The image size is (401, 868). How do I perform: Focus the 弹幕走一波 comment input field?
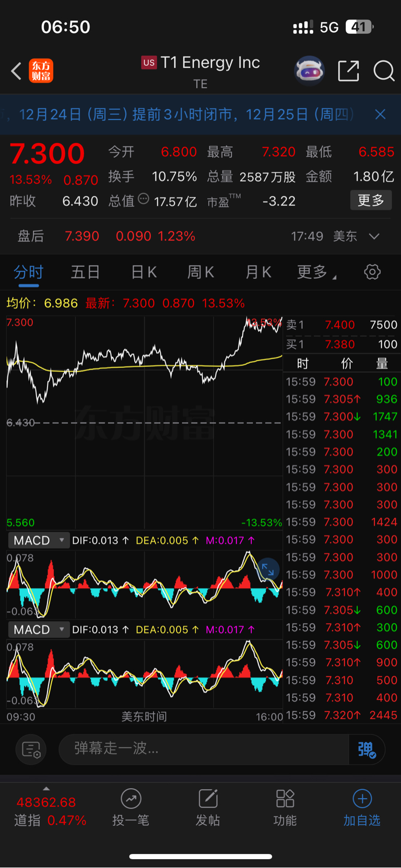point(204,749)
